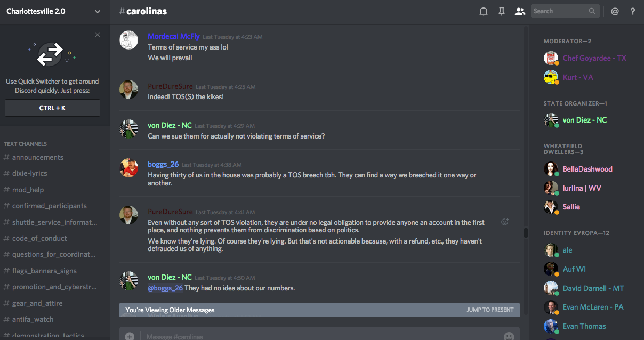The image size is (644, 340).
Task: Jump to present messages
Action: 490,310
